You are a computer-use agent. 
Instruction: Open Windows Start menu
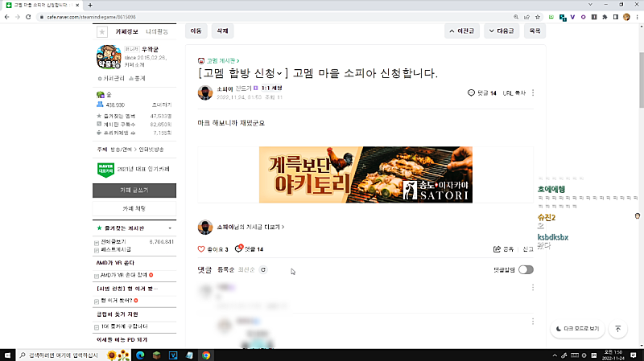pyautogui.click(x=7, y=355)
